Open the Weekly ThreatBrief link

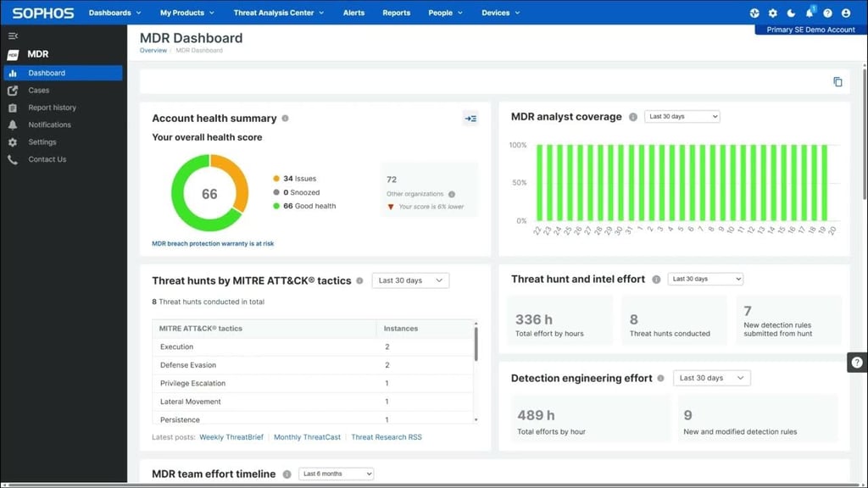coord(231,437)
